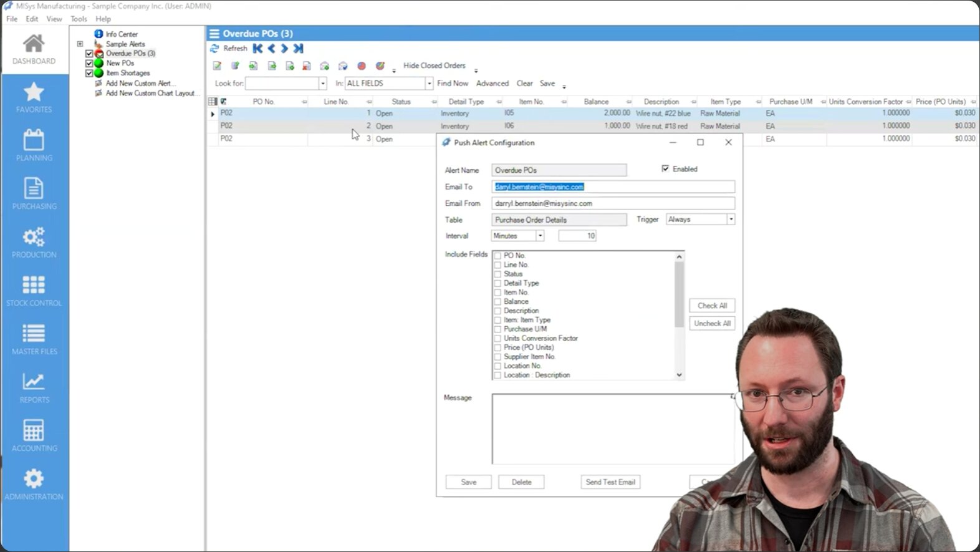Open the Reports module icon
This screenshot has height=552, width=980.
(34, 387)
